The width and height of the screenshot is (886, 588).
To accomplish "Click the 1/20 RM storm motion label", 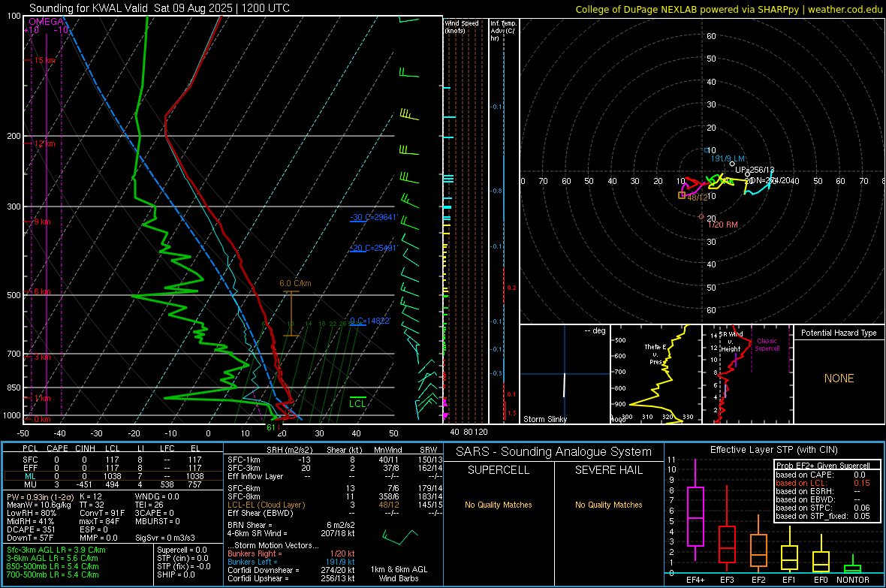I will 723,225.
